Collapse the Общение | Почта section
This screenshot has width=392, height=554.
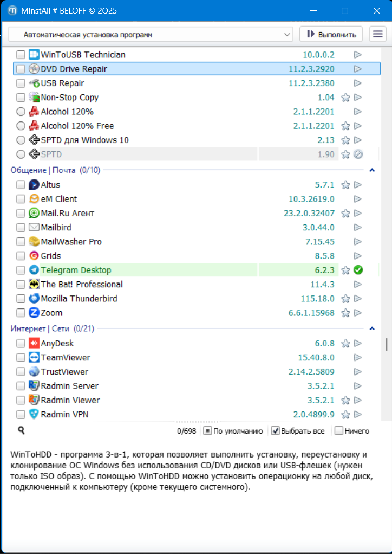(372, 170)
